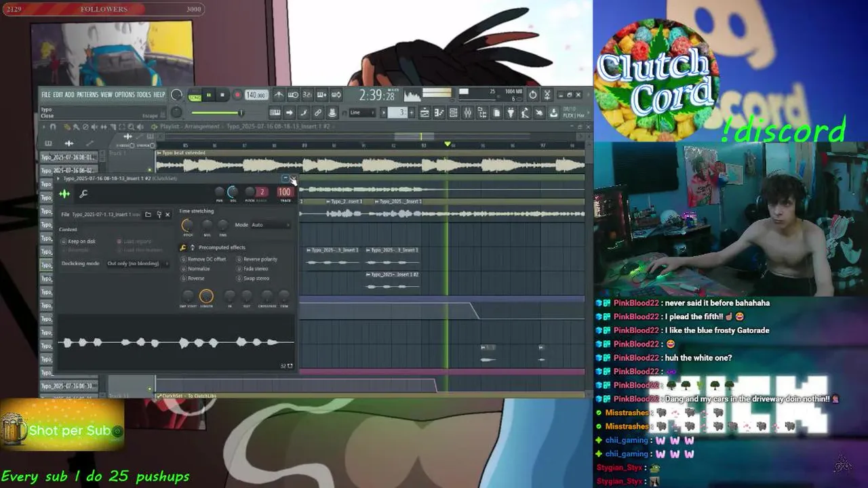Image resolution: width=868 pixels, height=488 pixels.
Task: Select the playlist Zoom magnifier tool
Action: click(131, 127)
